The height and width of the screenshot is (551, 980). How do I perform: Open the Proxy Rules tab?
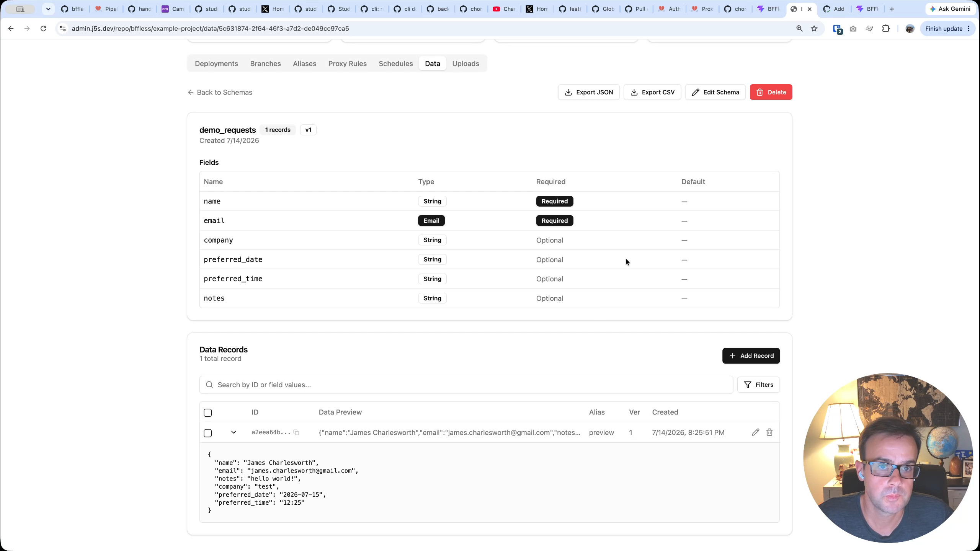pos(347,64)
